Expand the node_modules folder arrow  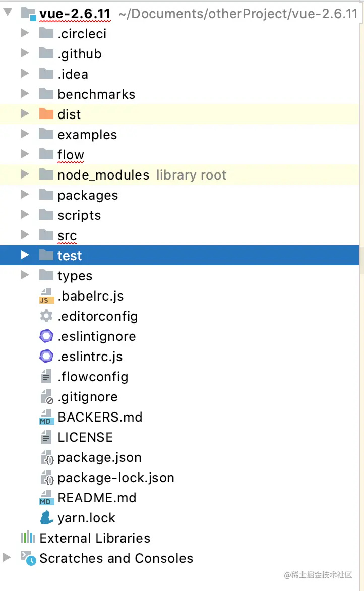pos(25,175)
